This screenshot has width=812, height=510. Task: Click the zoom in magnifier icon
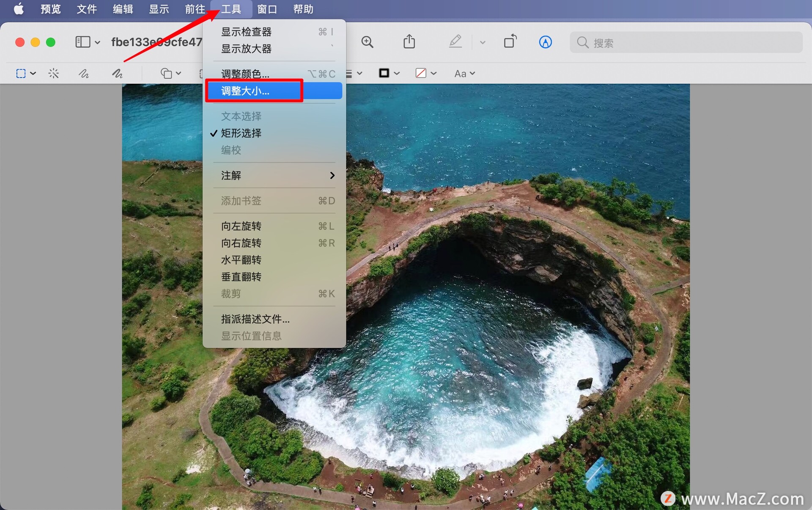367,42
